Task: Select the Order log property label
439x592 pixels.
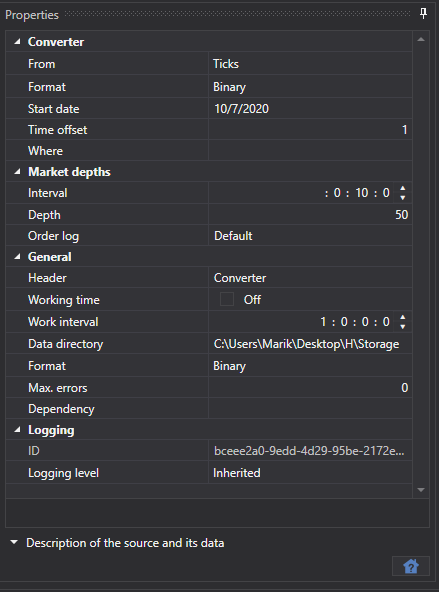Action: click(53, 236)
